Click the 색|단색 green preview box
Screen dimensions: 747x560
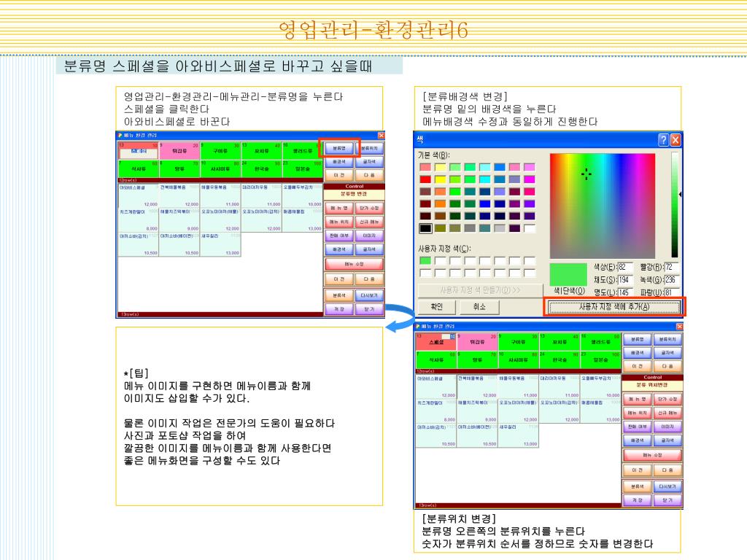click(x=568, y=275)
